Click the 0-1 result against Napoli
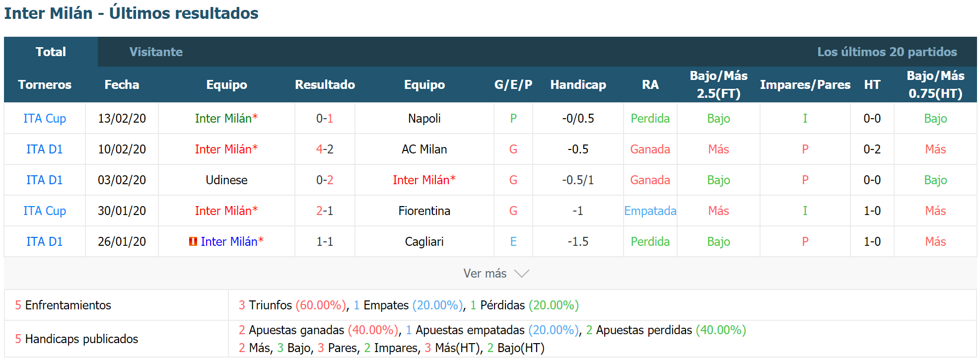The height and width of the screenshot is (362, 980). coord(325,118)
